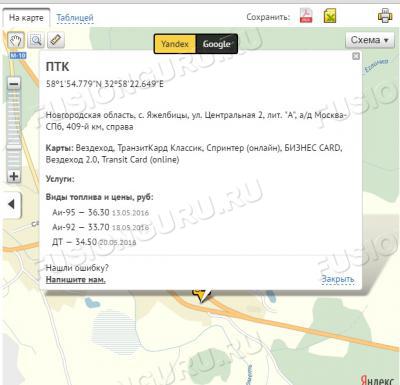Zoom out with the minus button
The height and width of the screenshot is (385, 400).
point(14,83)
